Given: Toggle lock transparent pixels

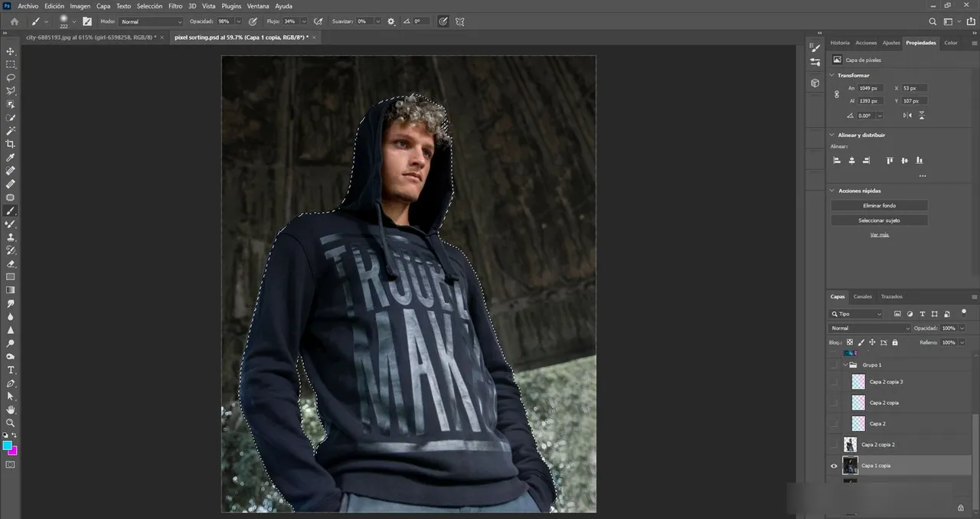Looking at the screenshot, I should click(850, 342).
